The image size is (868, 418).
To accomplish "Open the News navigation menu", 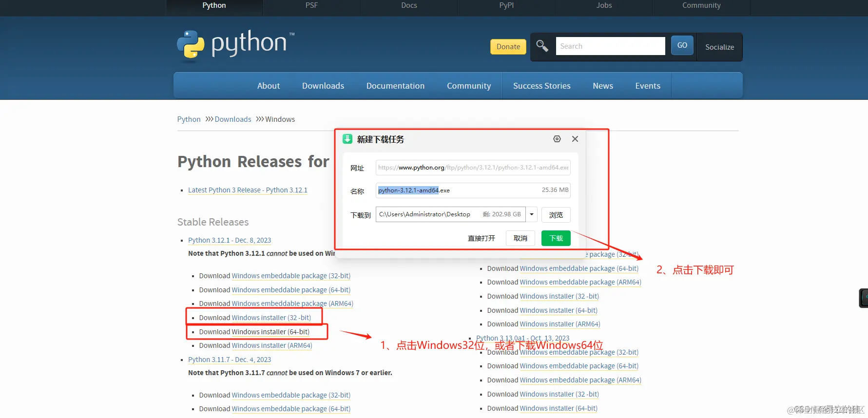I will [x=603, y=86].
